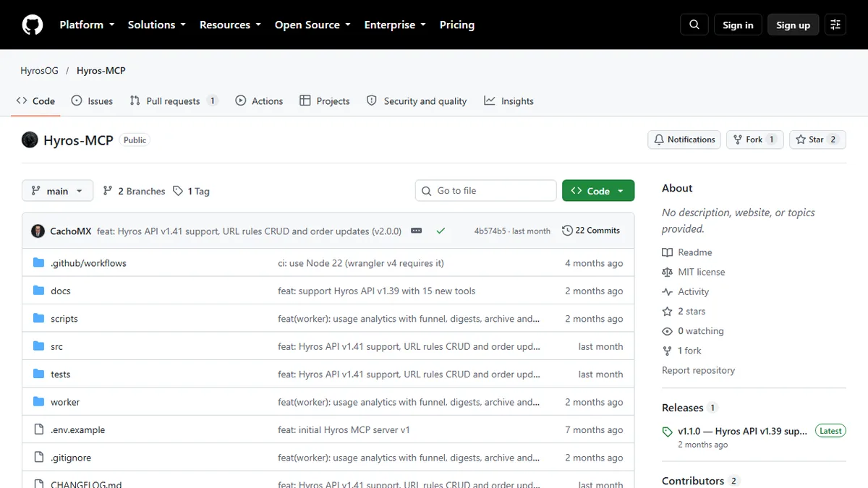Click the MIT license scale icon
Viewport: 868px width, 488px height.
point(667,272)
